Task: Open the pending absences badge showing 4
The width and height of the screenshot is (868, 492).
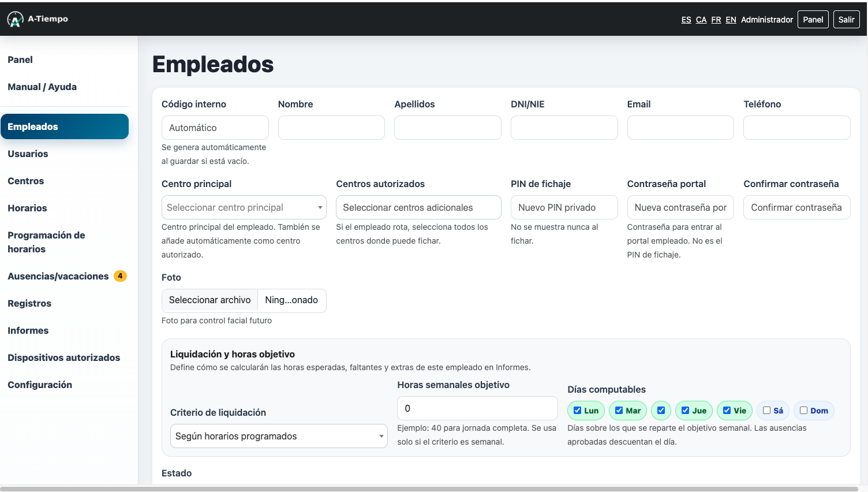Action: [120, 276]
